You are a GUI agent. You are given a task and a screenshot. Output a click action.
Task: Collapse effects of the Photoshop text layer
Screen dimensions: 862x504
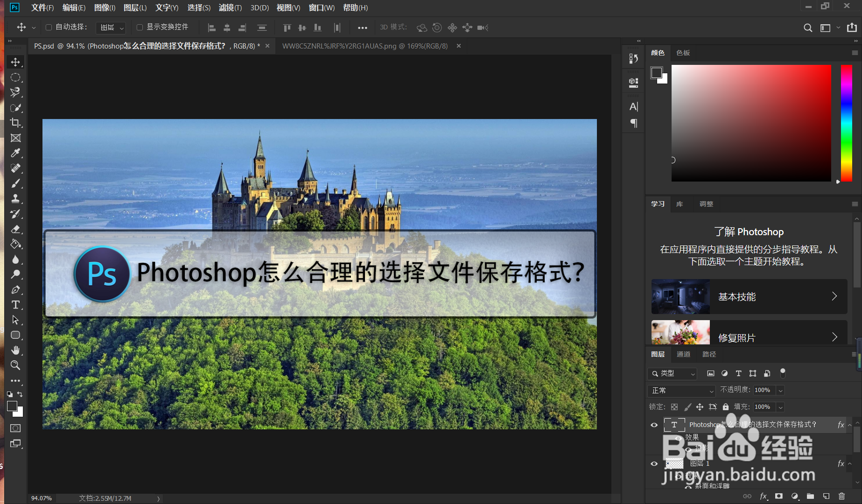pos(850,425)
